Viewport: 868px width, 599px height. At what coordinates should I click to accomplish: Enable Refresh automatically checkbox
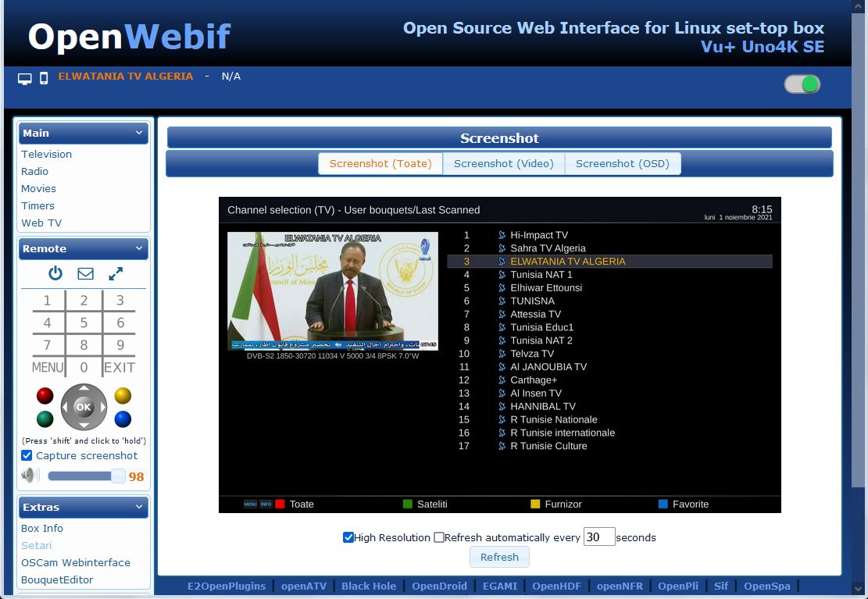click(439, 537)
